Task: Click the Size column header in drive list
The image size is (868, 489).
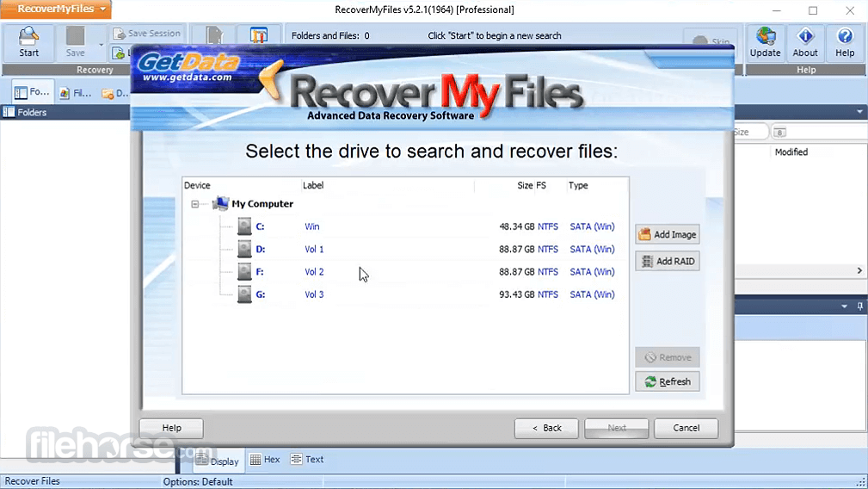Action: click(x=525, y=185)
